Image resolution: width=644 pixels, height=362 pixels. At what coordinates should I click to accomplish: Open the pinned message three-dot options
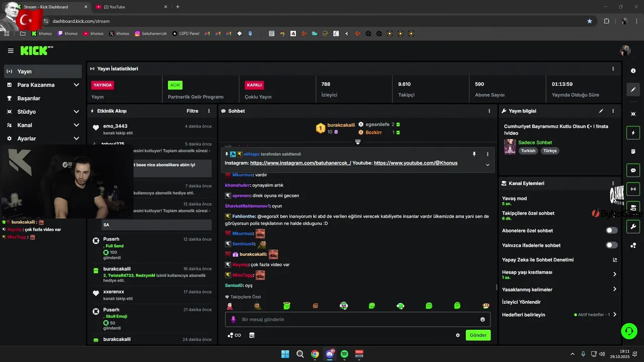(x=488, y=154)
